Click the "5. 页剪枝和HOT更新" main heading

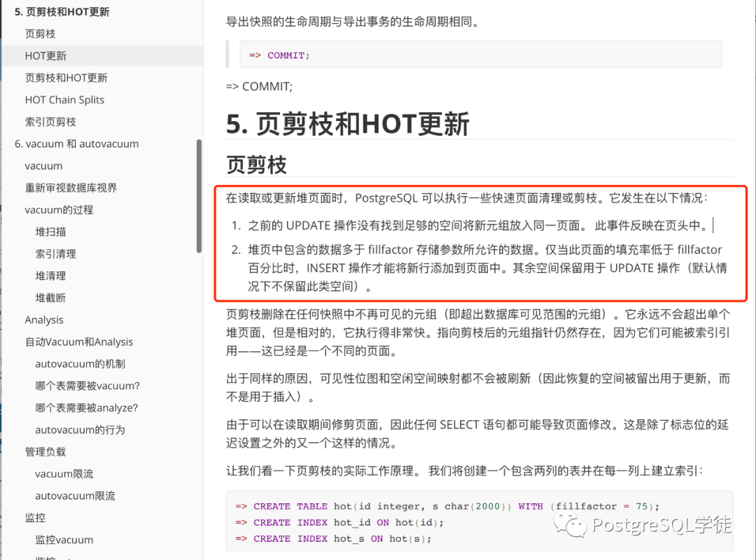pos(348,125)
